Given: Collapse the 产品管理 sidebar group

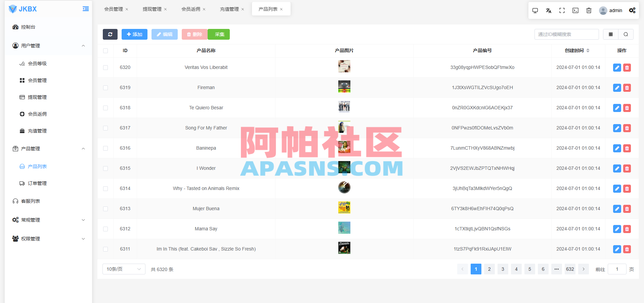Looking at the screenshot, I should 48,149.
